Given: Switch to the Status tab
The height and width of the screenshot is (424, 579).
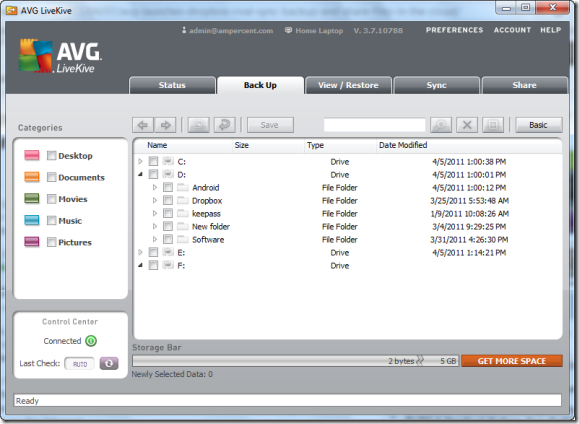Looking at the screenshot, I should (172, 85).
